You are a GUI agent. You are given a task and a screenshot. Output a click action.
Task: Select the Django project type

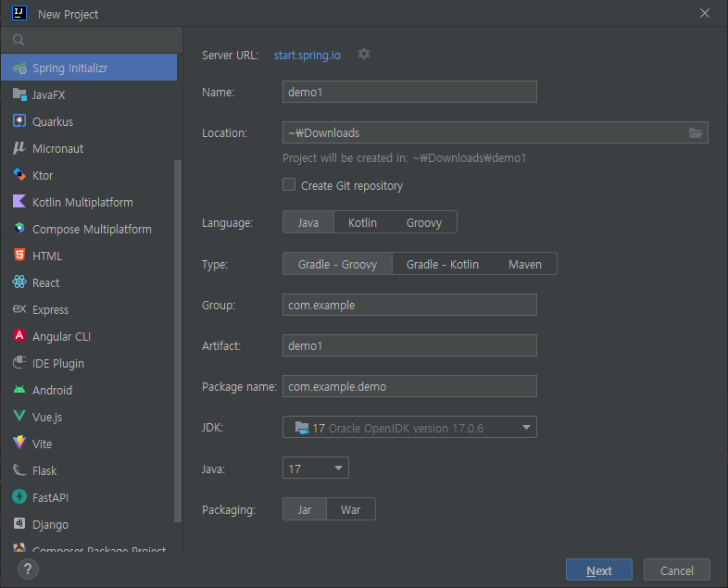(89, 524)
